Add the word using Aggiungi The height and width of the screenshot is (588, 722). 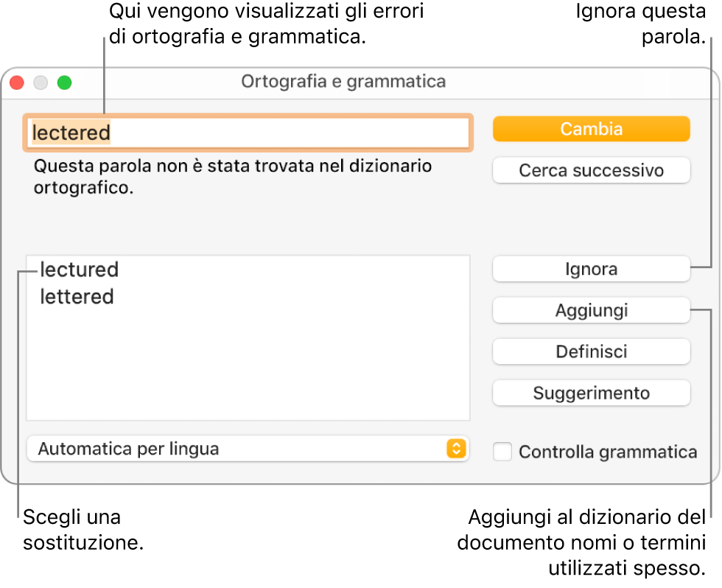pyautogui.click(x=591, y=311)
